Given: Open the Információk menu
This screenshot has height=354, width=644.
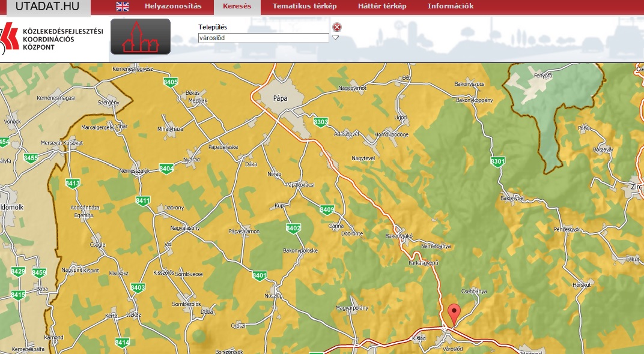Looking at the screenshot, I should pyautogui.click(x=451, y=7).
